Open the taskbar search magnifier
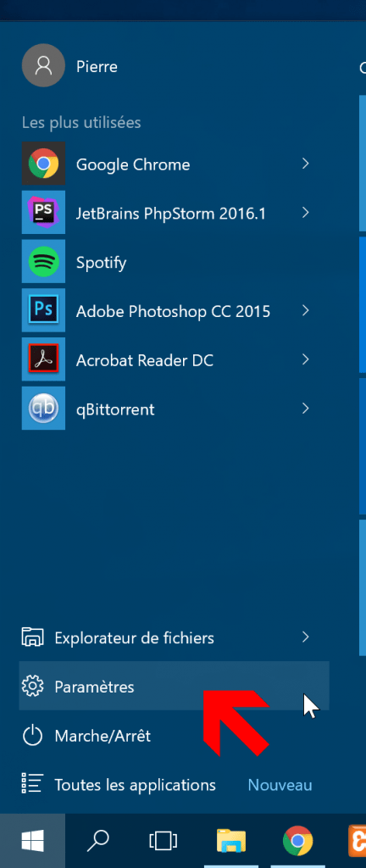Screen dimensions: 366x868 [98, 841]
